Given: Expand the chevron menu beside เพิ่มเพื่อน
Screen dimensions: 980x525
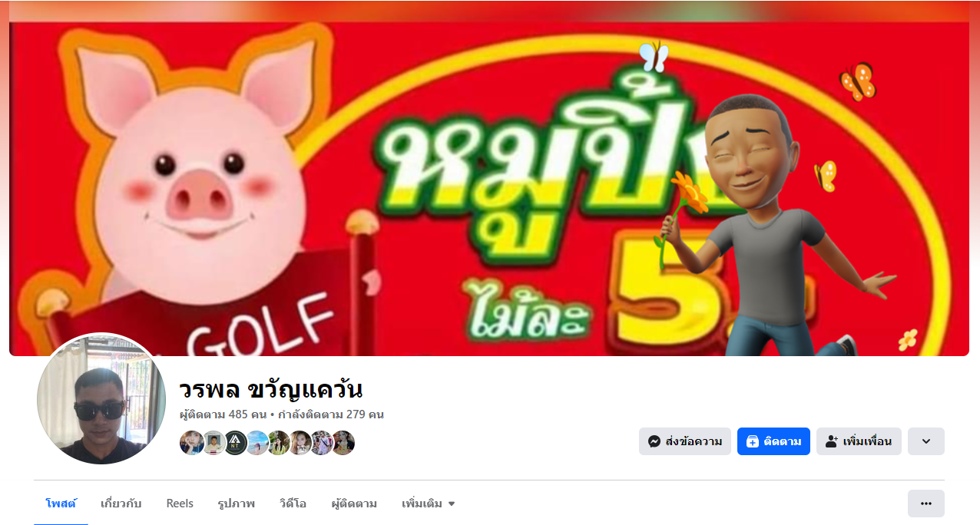Looking at the screenshot, I should 925,441.
